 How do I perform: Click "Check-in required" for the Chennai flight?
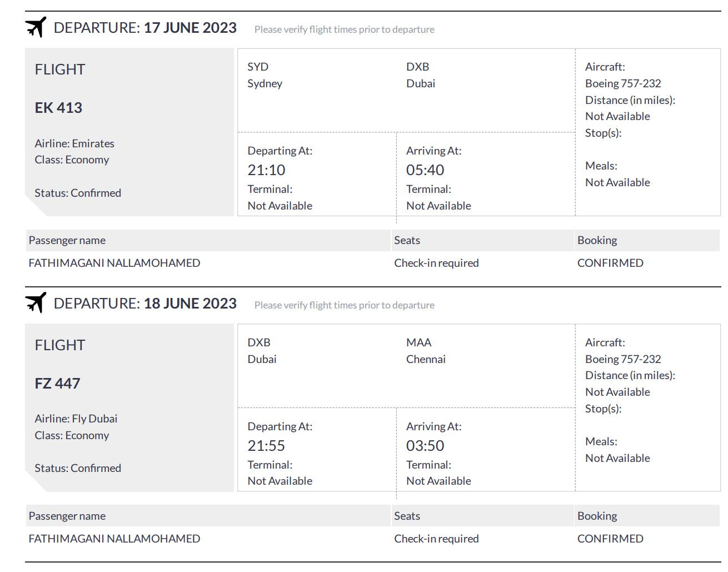[x=436, y=539]
